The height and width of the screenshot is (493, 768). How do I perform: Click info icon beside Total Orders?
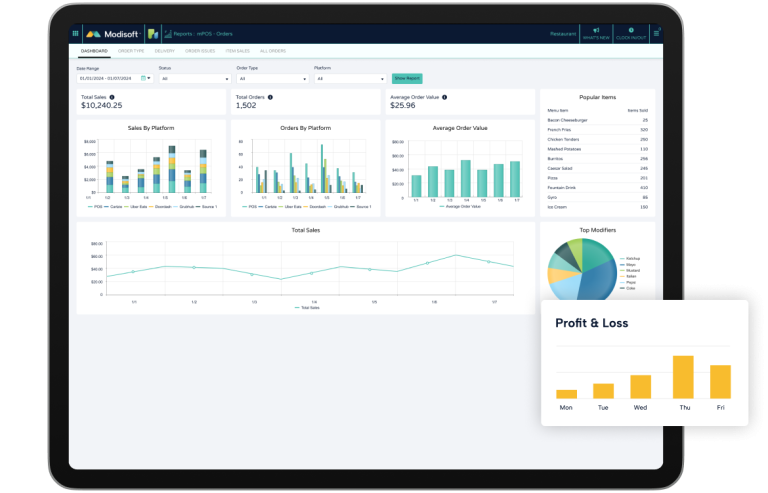point(270,97)
